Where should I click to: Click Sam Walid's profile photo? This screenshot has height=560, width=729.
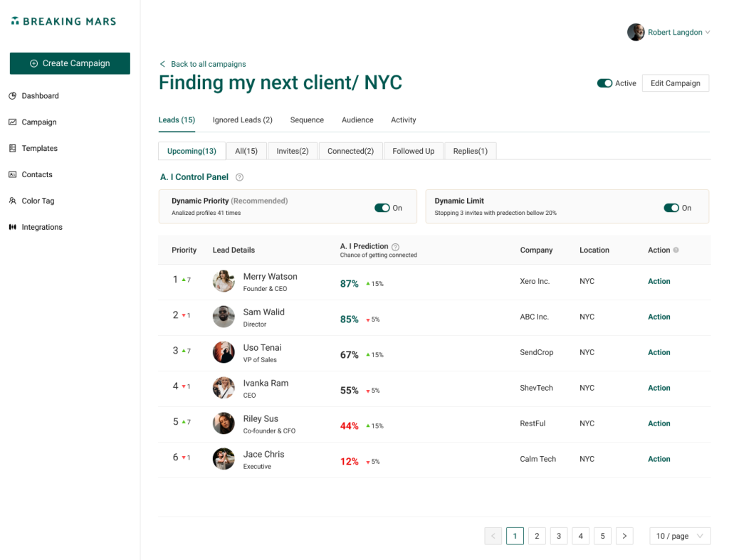click(x=224, y=317)
